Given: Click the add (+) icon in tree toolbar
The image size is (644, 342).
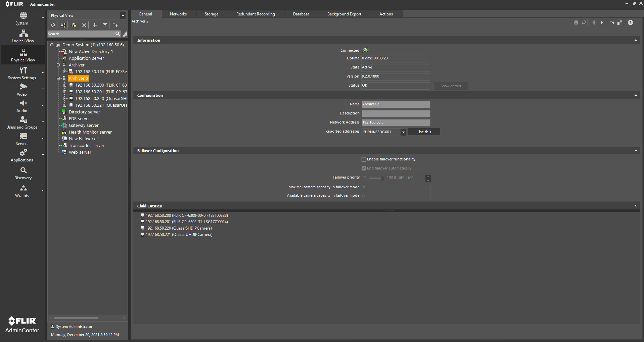Looking at the screenshot, I should pos(94,25).
